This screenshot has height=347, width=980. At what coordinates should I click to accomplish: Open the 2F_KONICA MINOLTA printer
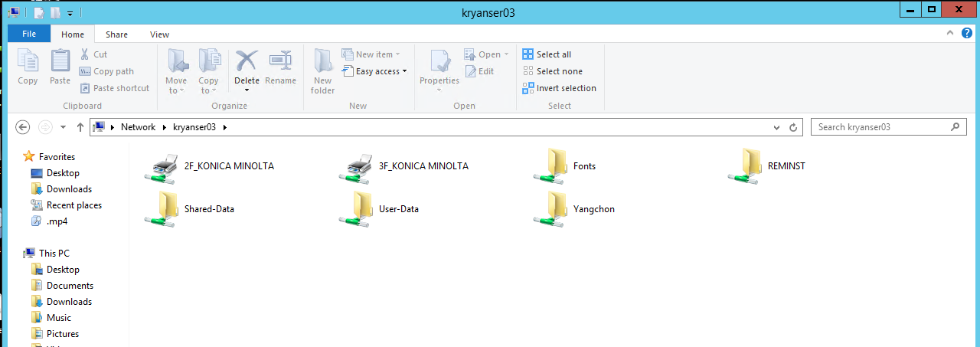pos(209,166)
